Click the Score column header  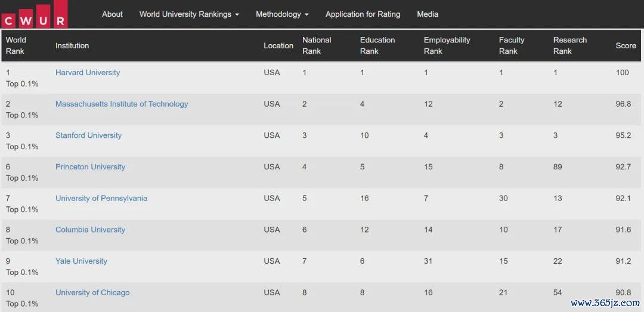[x=626, y=45]
